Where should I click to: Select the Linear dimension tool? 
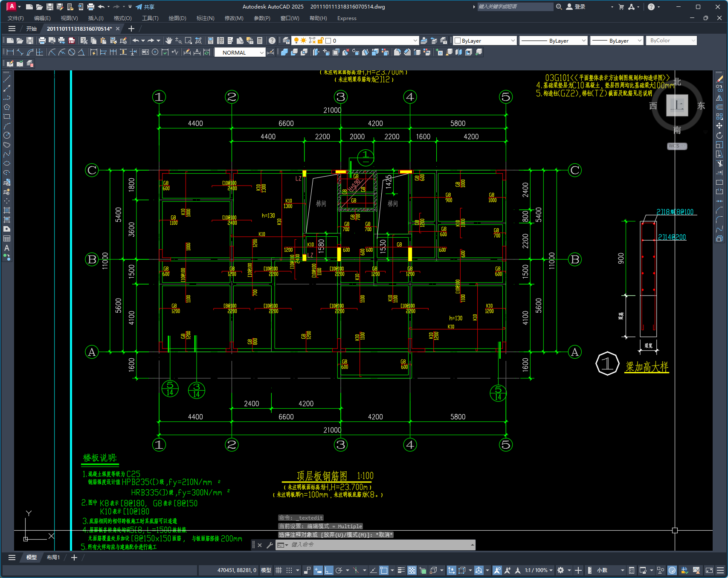(10, 52)
